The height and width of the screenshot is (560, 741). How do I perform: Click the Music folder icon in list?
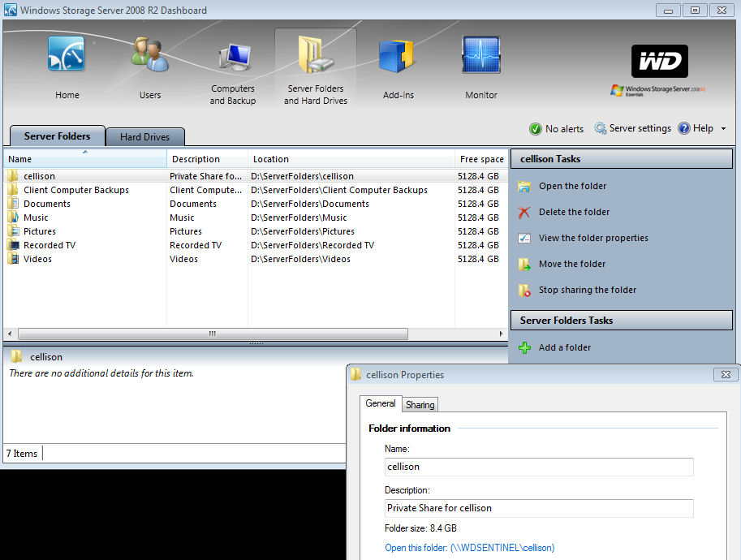(x=13, y=218)
